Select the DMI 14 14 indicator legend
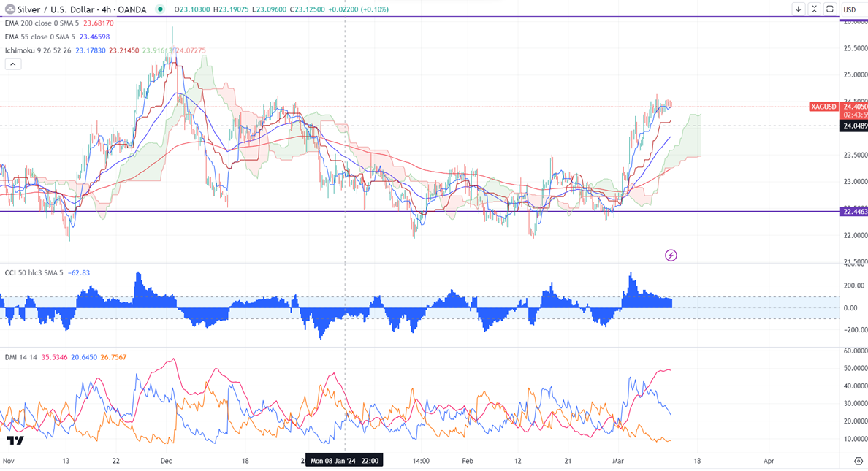The width and height of the screenshot is (868, 471). 21,358
